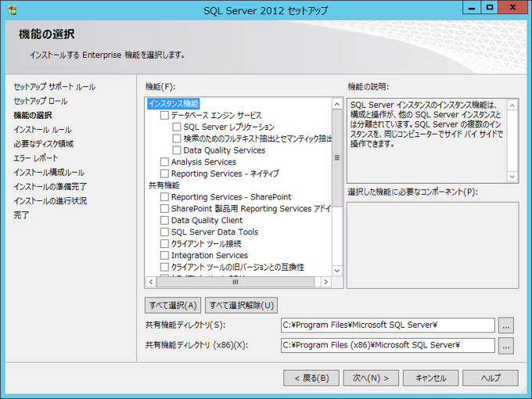
Task: Select インストールの進行状況 step
Action: click(x=50, y=201)
